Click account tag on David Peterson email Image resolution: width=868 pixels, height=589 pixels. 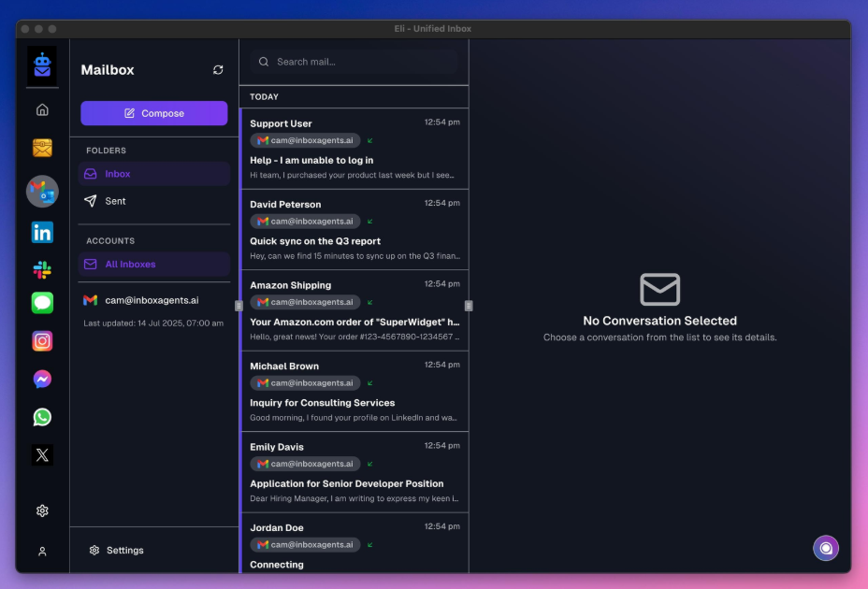305,222
